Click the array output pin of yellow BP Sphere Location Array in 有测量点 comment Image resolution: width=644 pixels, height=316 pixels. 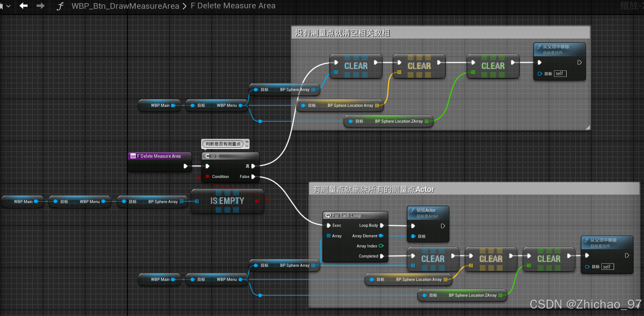coord(445,280)
